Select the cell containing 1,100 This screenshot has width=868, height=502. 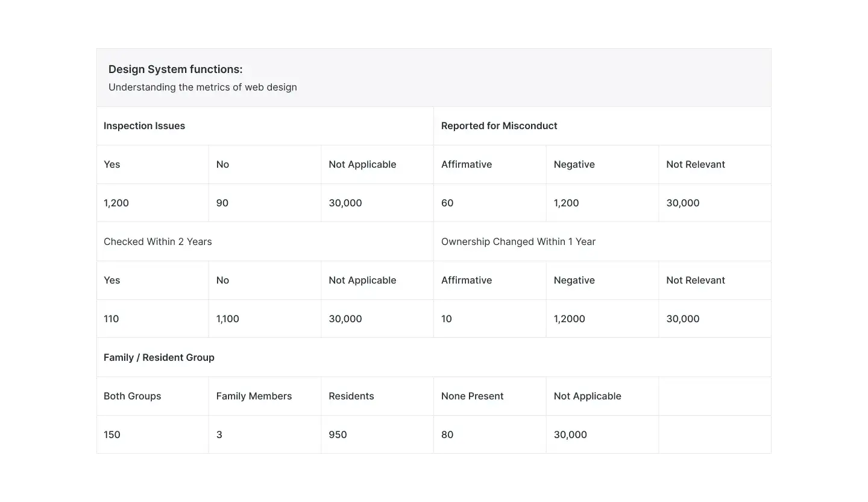(228, 319)
